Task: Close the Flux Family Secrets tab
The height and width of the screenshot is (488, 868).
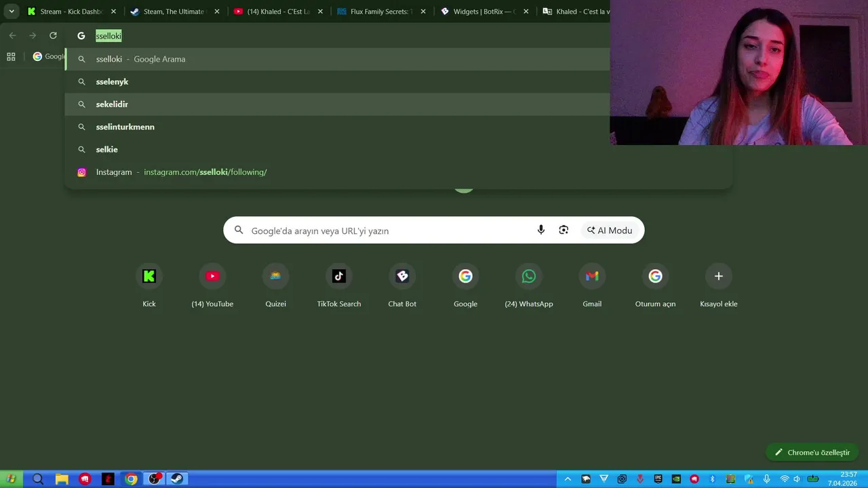Action: 423,12
